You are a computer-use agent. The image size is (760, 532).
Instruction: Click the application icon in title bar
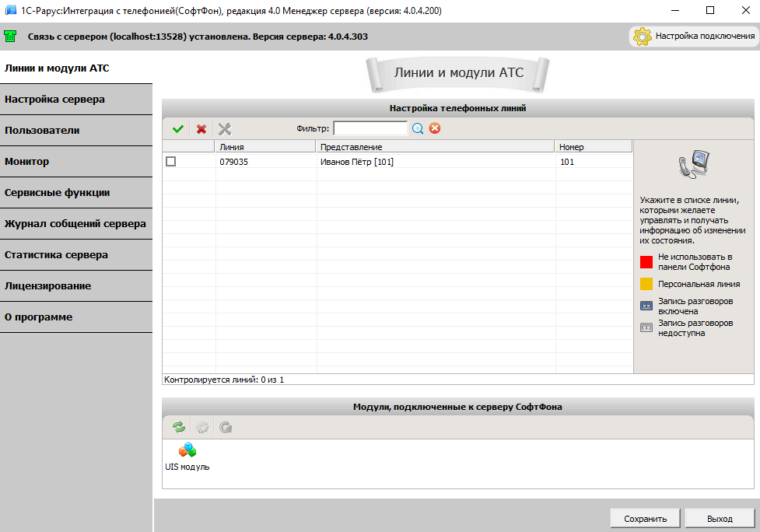pyautogui.click(x=10, y=10)
